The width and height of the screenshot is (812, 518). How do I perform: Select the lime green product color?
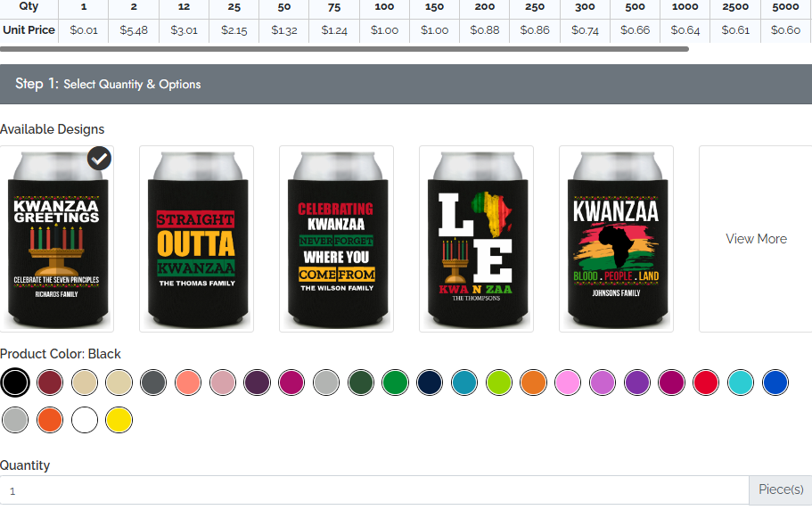point(499,382)
